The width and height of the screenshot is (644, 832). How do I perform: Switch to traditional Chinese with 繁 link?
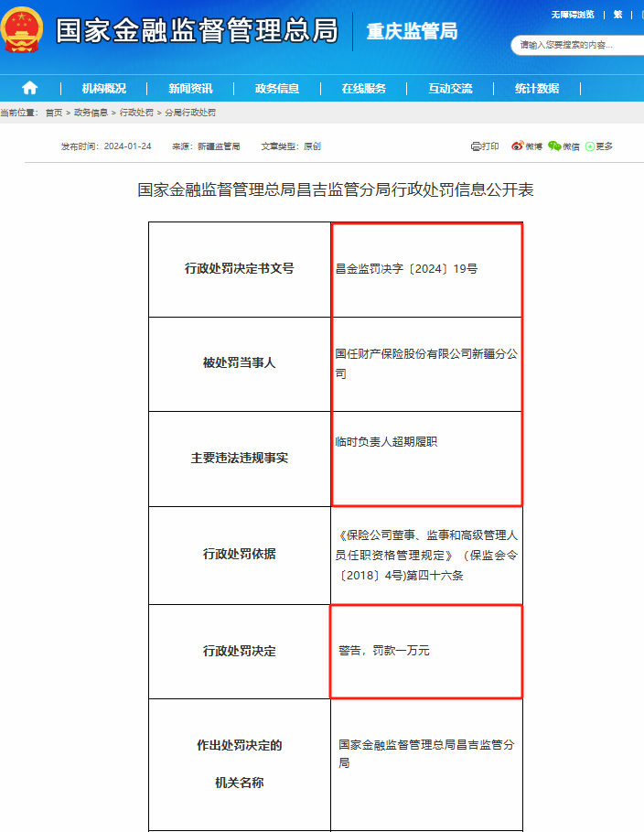(x=617, y=15)
